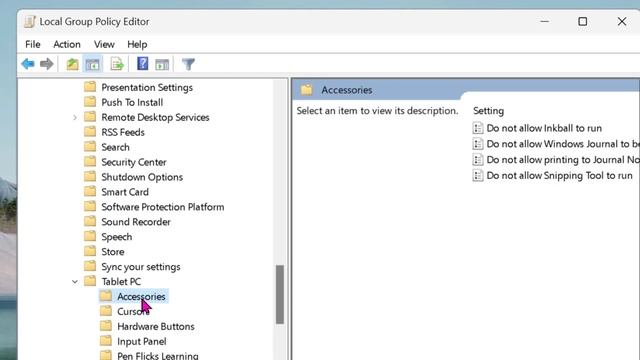Click the Setting column header
640x360 pixels.
(x=489, y=111)
